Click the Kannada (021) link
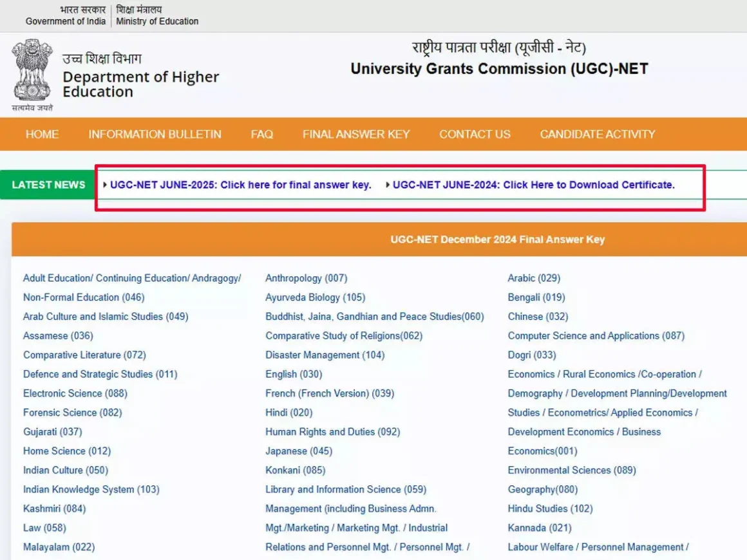The height and width of the screenshot is (560, 747). pyautogui.click(x=539, y=528)
